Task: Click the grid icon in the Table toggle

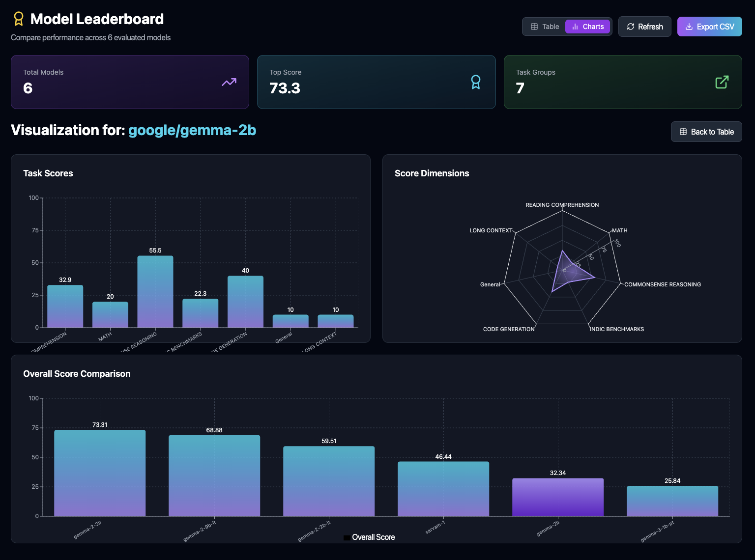Action: pos(534,27)
